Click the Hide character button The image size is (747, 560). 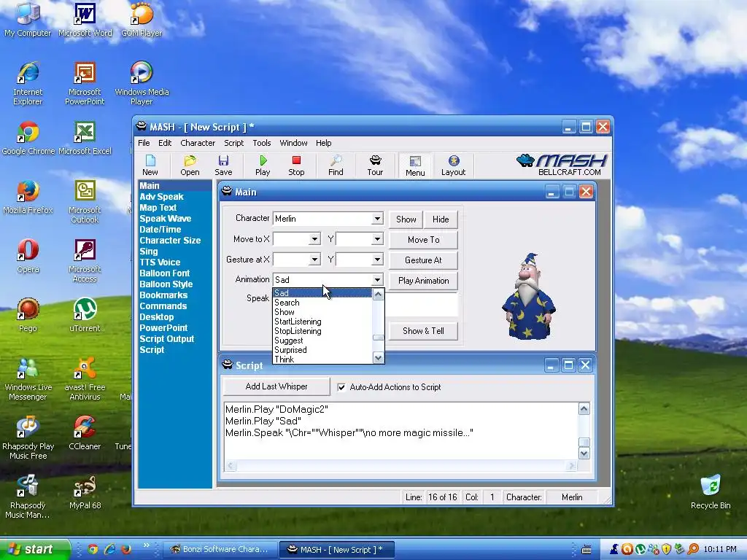pyautogui.click(x=441, y=219)
